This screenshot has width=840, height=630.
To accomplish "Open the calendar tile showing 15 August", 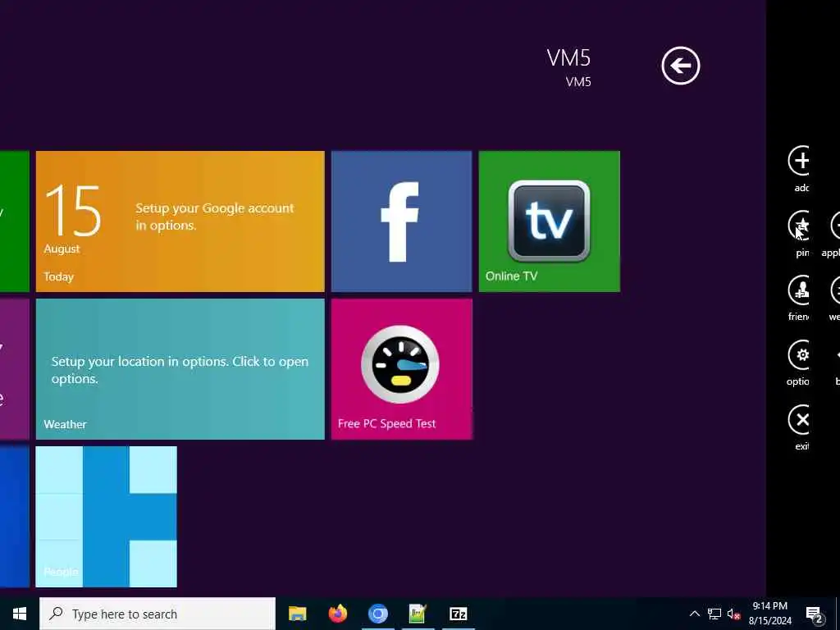I will pos(180,221).
